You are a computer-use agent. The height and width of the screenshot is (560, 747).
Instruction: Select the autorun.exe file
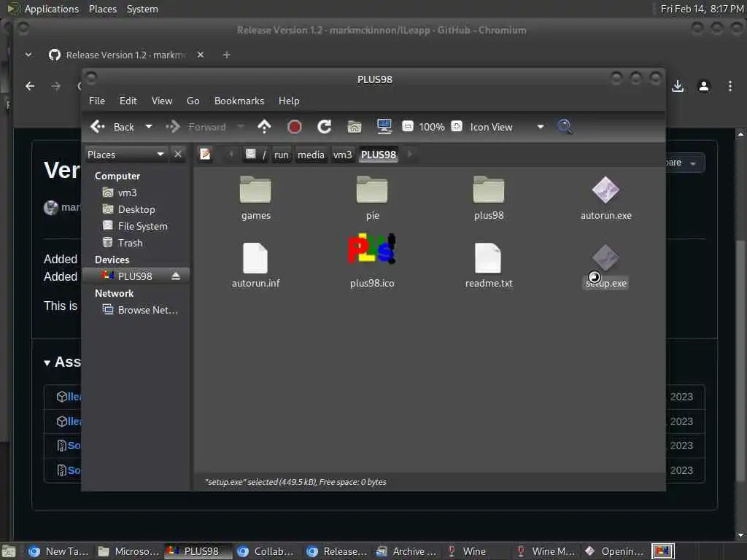(x=605, y=198)
